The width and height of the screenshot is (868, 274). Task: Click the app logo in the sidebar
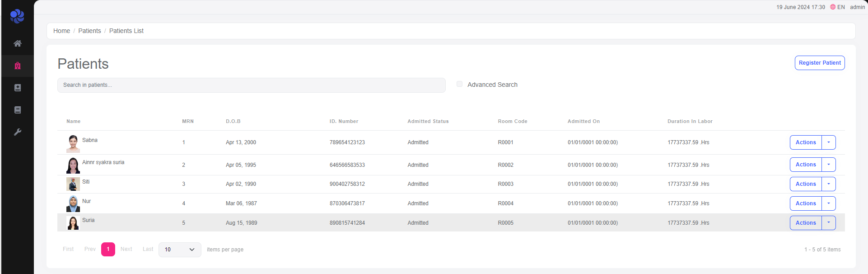click(x=17, y=16)
